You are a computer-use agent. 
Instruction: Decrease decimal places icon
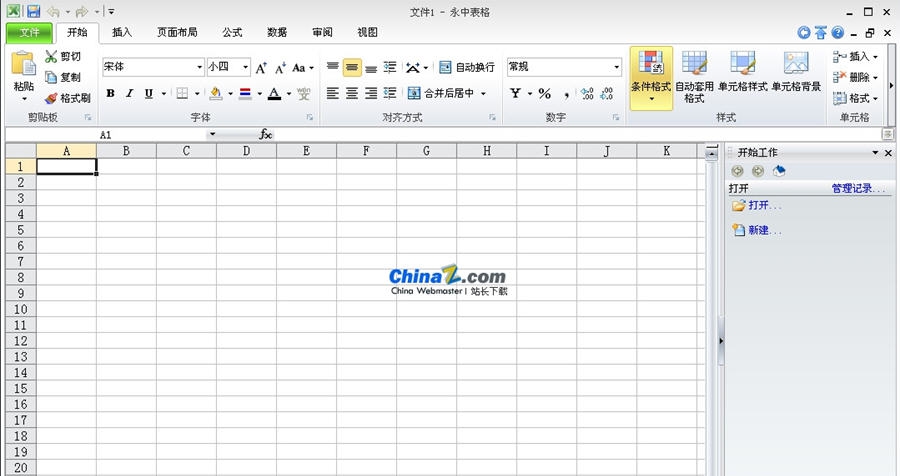point(607,94)
